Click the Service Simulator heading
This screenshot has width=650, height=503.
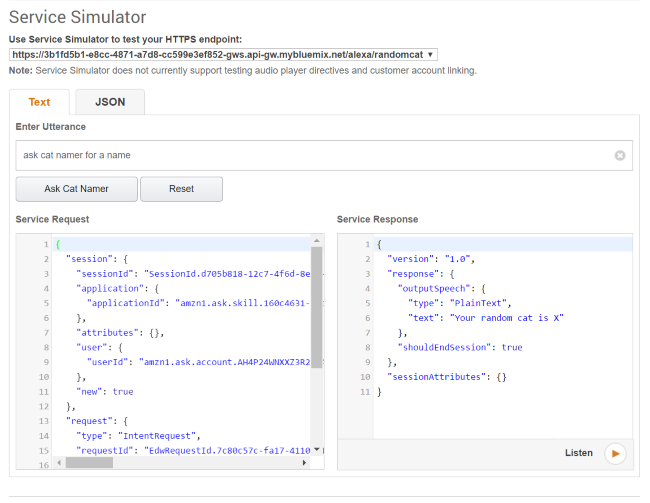click(78, 17)
